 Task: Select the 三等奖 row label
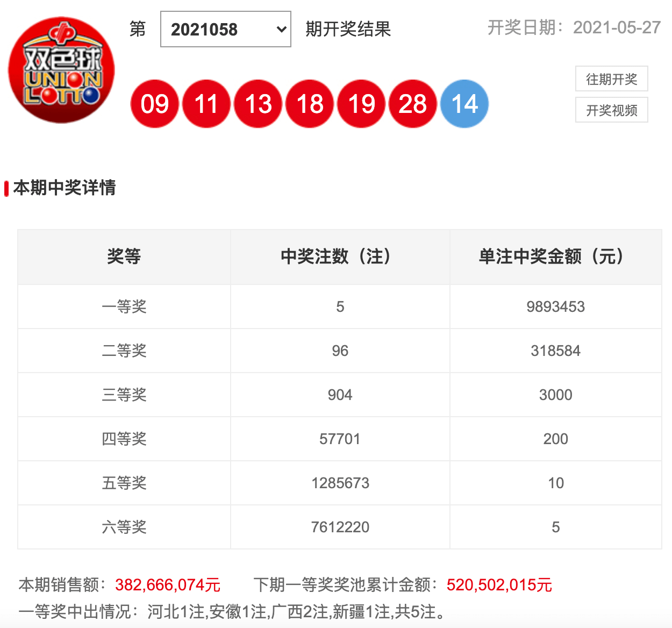124,395
